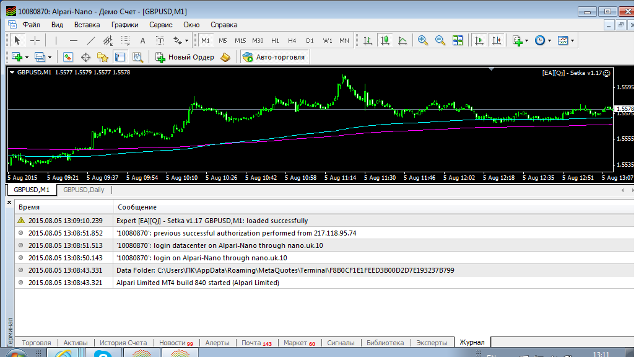Open the Strategy Tester magnifier icon
644x357 pixels.
(137, 57)
